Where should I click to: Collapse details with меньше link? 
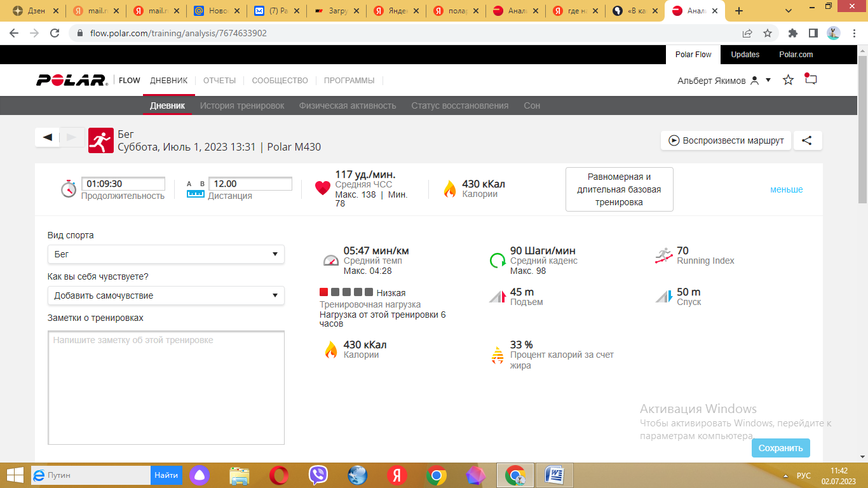click(787, 189)
